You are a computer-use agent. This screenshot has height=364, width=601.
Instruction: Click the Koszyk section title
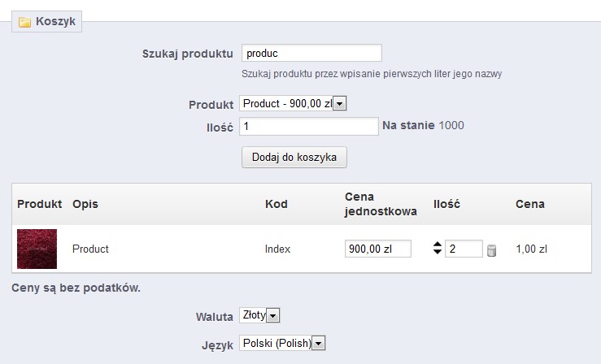point(55,22)
